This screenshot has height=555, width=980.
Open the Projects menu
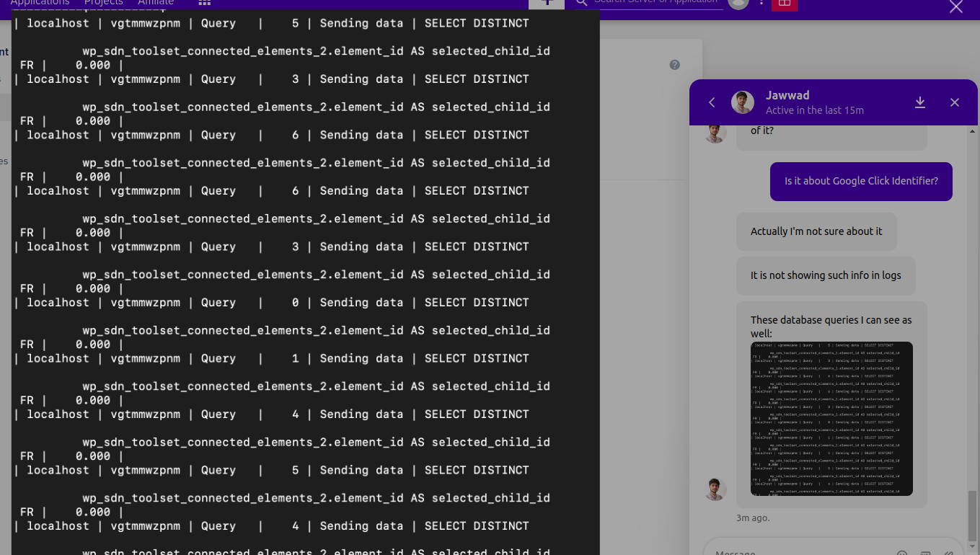tap(103, 3)
